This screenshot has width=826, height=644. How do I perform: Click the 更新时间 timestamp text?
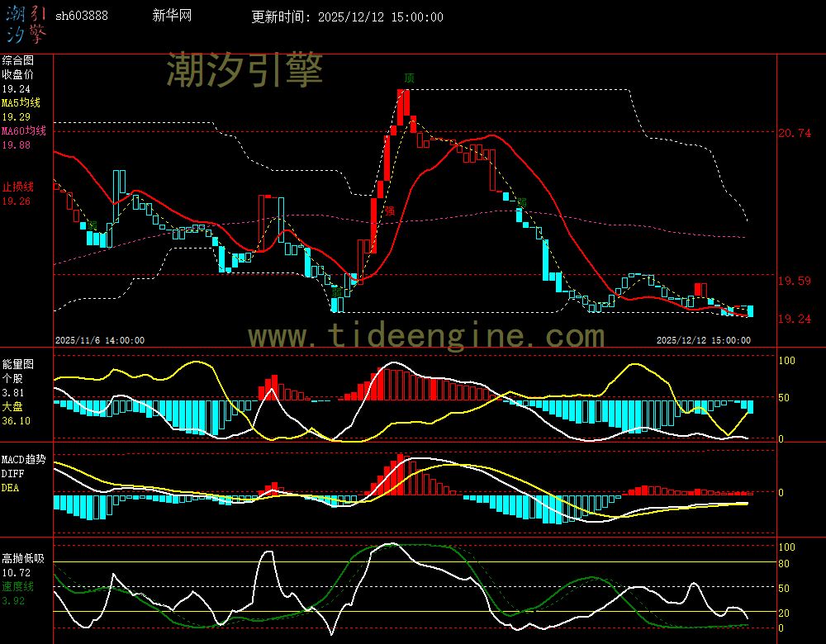[x=346, y=15]
